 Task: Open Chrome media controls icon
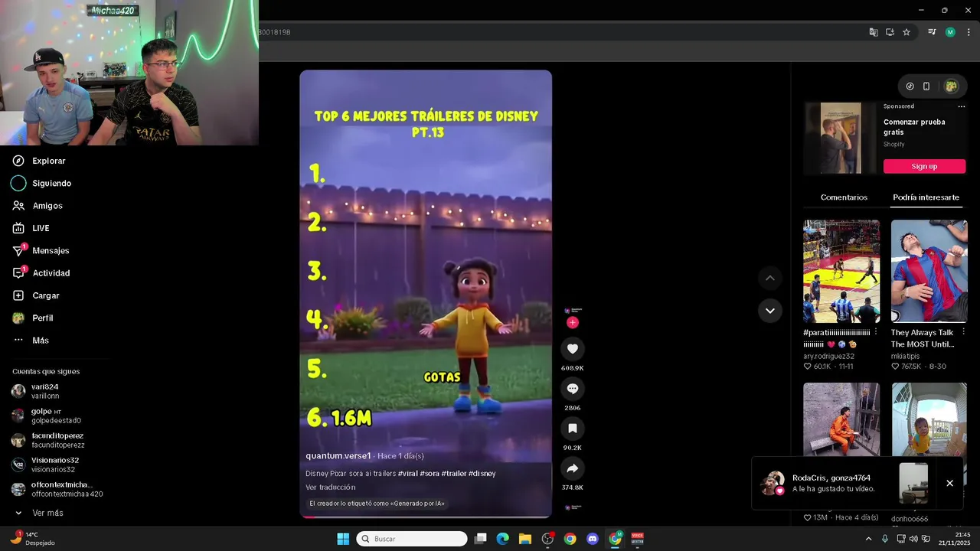point(932,32)
